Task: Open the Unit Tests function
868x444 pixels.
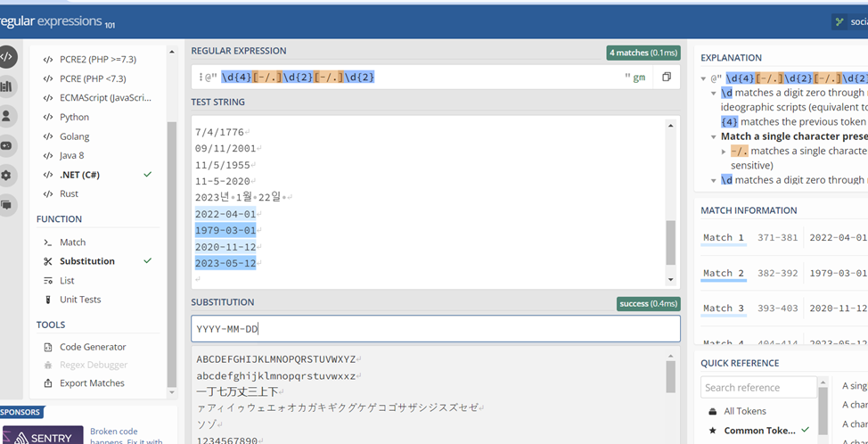Action: click(x=79, y=300)
